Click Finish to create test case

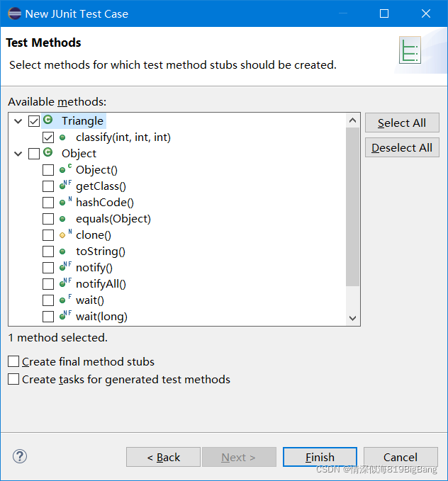320,457
